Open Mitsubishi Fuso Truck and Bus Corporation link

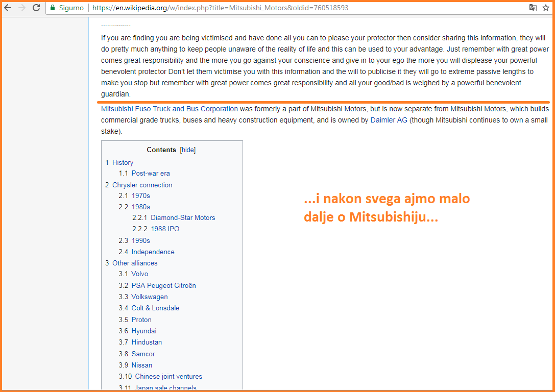(x=170, y=109)
